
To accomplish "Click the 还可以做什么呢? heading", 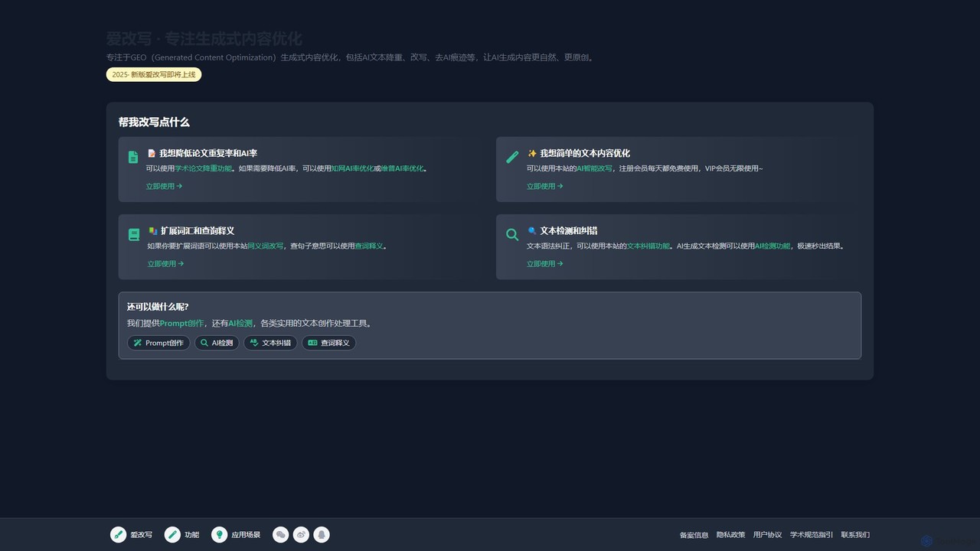I will point(158,307).
